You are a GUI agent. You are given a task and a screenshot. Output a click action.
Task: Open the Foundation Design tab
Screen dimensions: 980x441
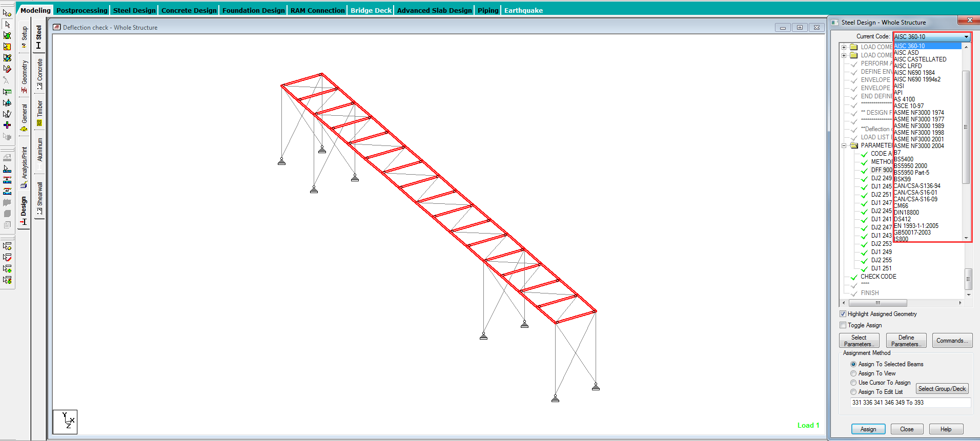(254, 10)
